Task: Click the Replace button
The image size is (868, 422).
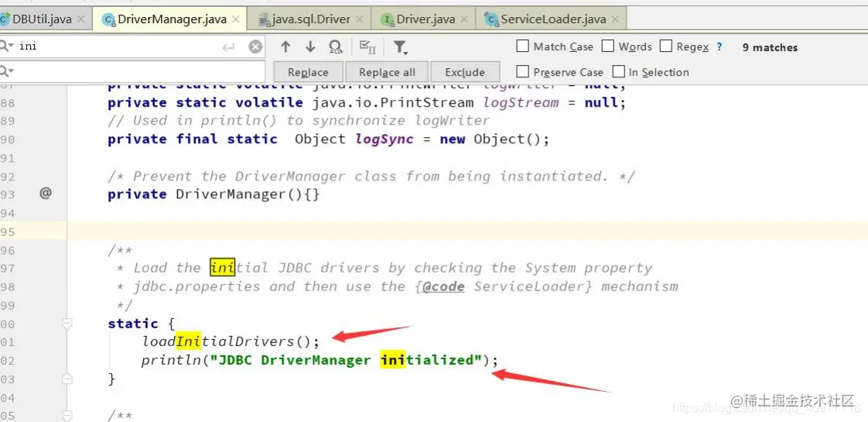Action: [x=309, y=73]
